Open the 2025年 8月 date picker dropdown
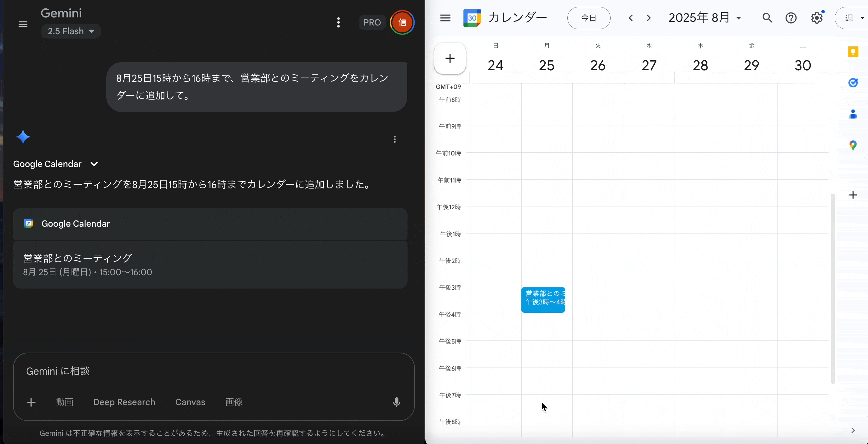This screenshot has width=868, height=444. (x=704, y=18)
